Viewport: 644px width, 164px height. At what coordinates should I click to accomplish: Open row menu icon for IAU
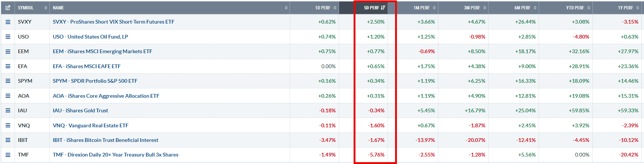point(8,110)
